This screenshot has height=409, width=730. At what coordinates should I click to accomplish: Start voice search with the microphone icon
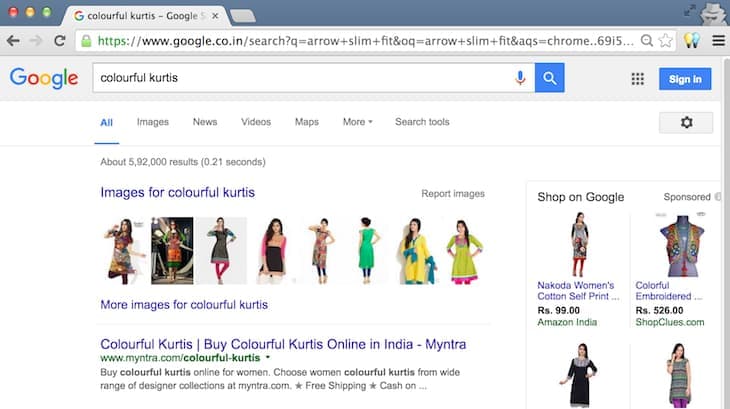[520, 78]
